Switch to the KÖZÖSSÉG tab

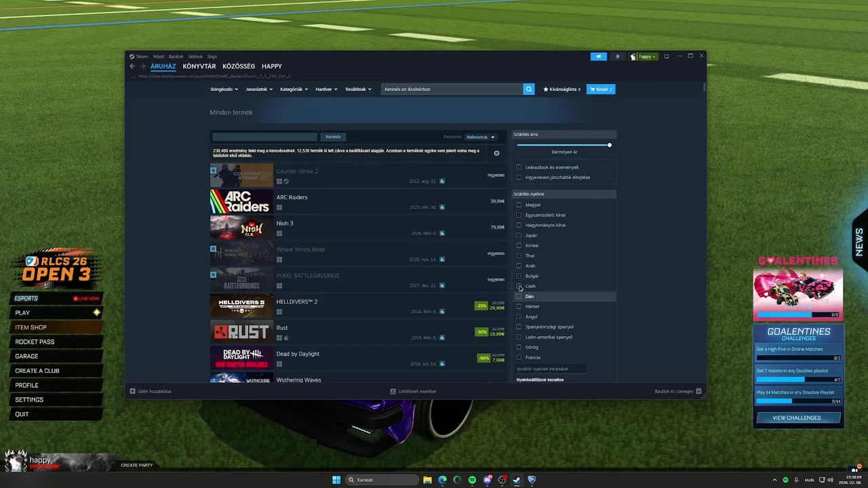tap(239, 66)
